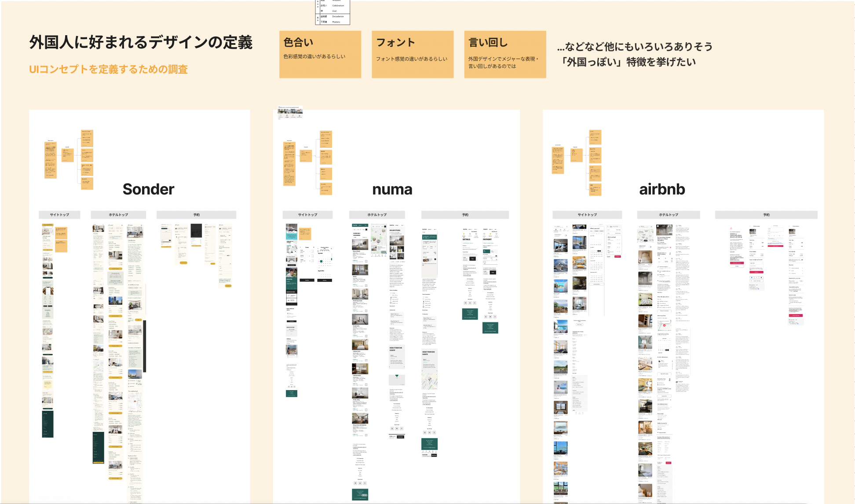Click the 予約 label in Sonder section
This screenshot has width=855, height=504.
(x=197, y=215)
